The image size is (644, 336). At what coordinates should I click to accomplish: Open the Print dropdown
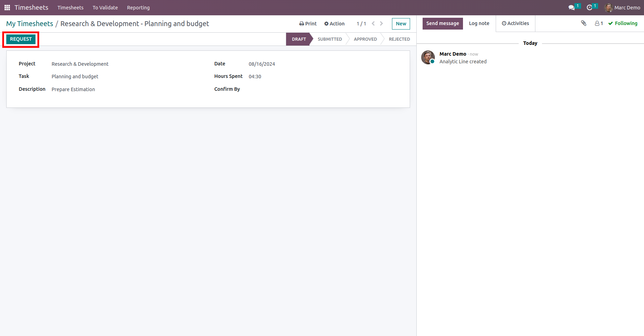[x=308, y=24]
